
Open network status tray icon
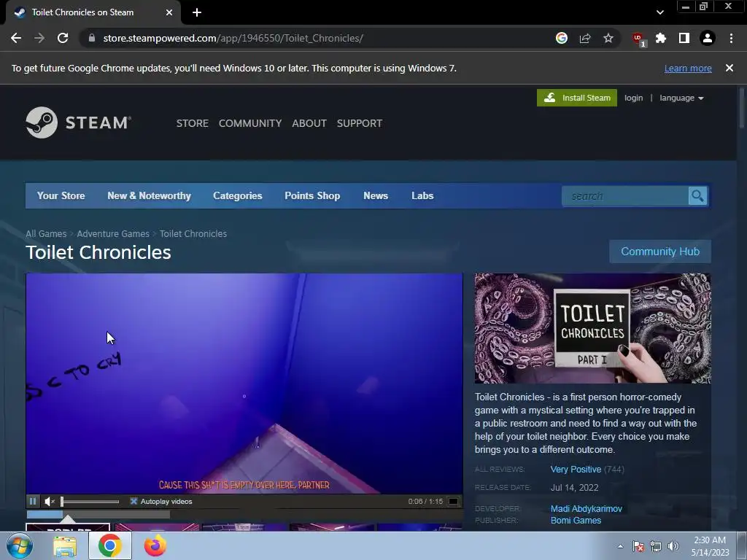click(x=656, y=546)
